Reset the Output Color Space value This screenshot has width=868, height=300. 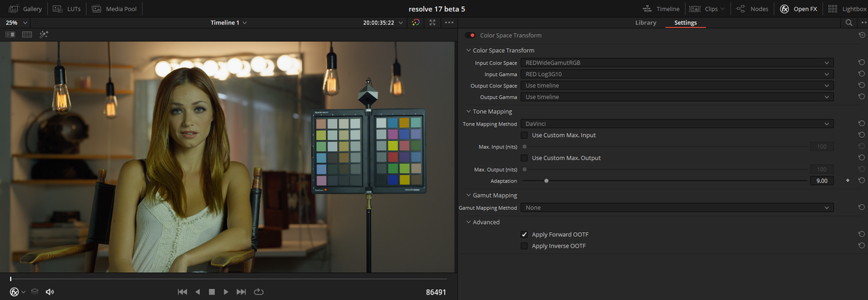861,86
